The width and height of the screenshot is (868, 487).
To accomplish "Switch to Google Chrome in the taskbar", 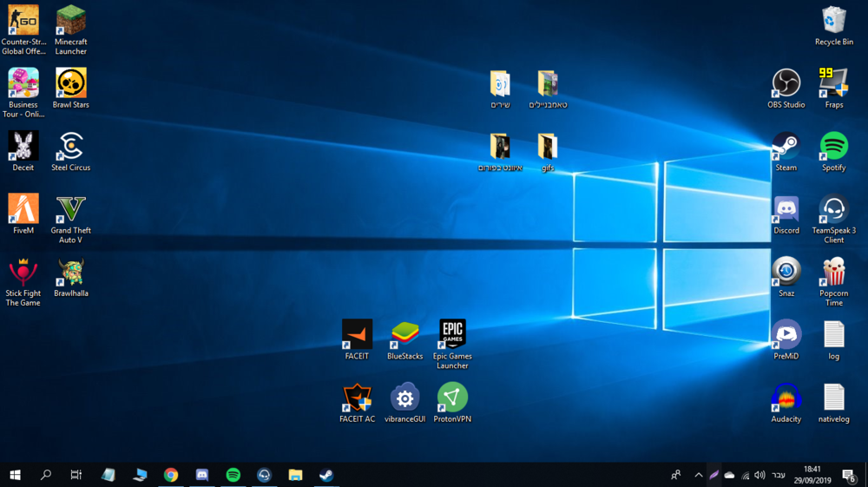I will (x=171, y=475).
